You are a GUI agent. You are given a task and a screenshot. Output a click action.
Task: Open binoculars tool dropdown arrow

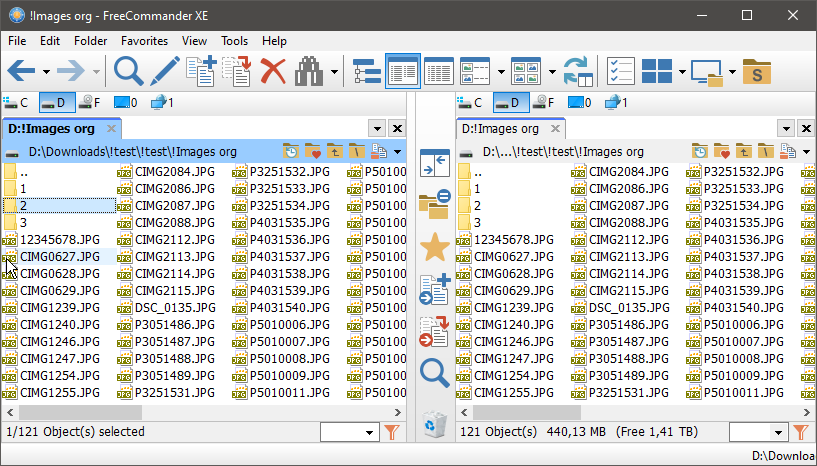click(334, 72)
